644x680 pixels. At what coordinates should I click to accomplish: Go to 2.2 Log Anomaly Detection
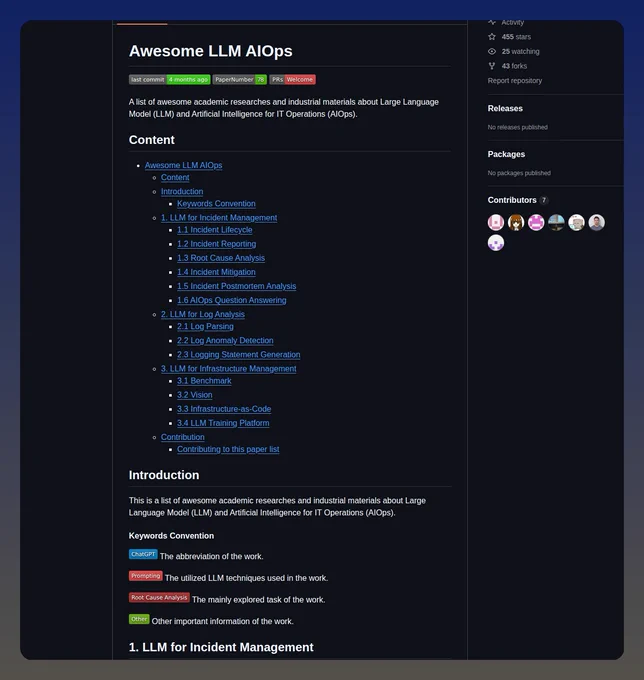pyautogui.click(x=225, y=340)
